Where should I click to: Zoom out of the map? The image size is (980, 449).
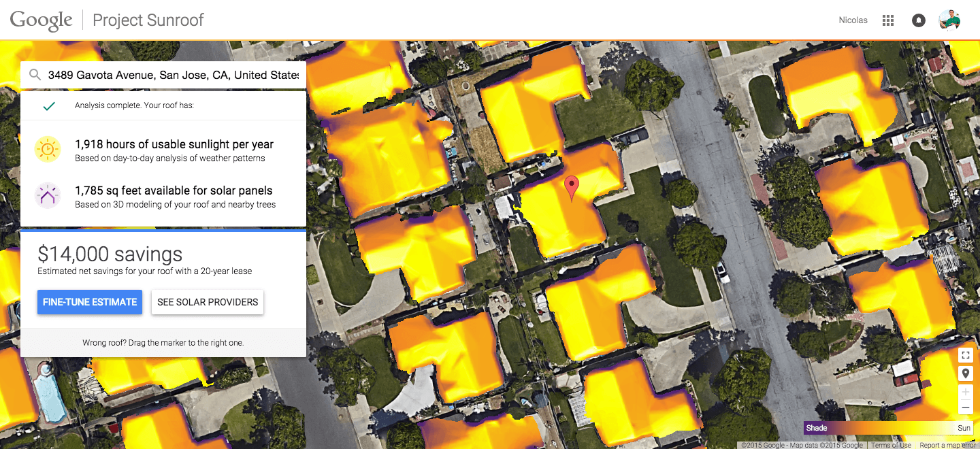coord(965,408)
